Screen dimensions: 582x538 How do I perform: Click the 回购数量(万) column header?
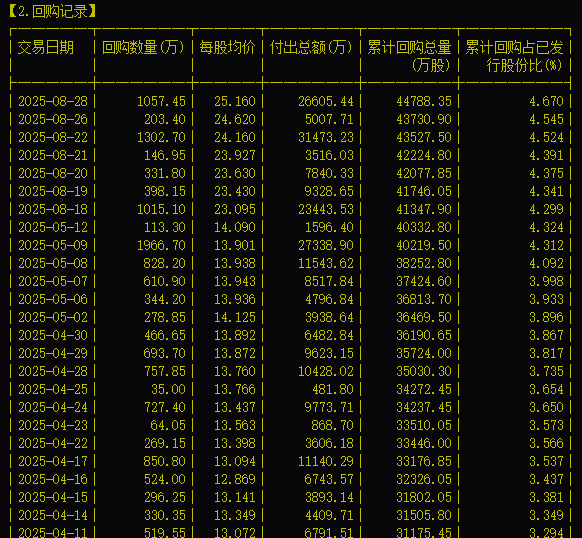point(143,48)
